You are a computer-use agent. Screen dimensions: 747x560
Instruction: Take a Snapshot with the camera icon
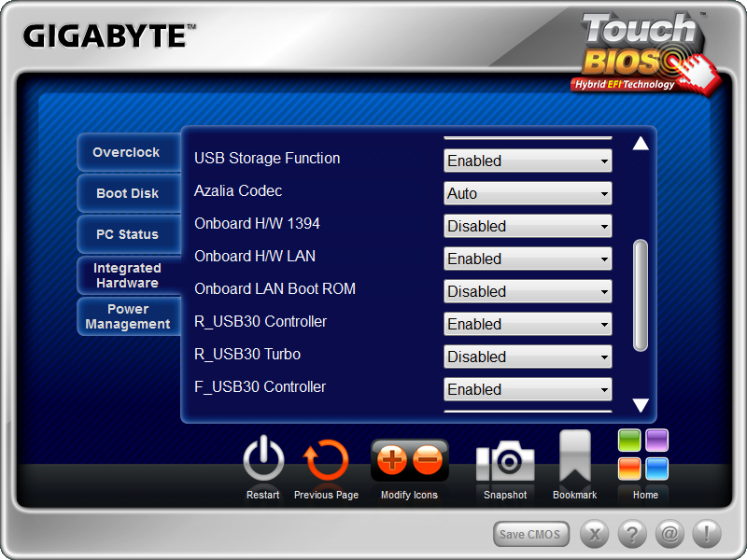click(x=505, y=461)
